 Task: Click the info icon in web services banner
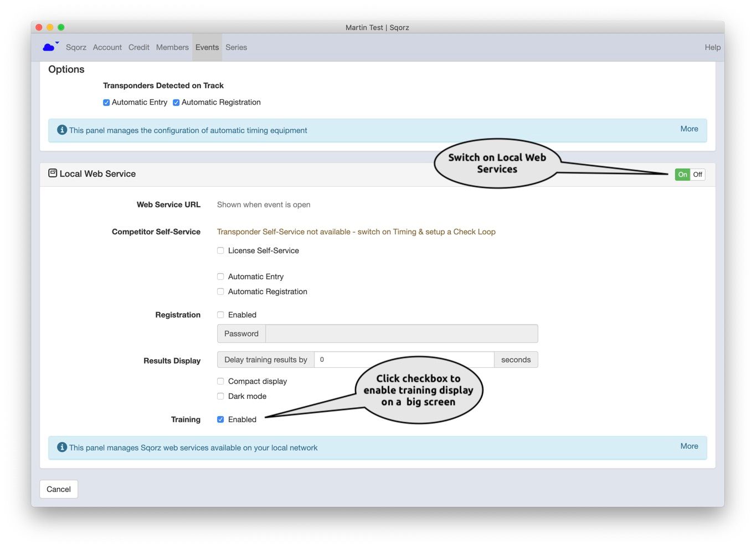(x=62, y=447)
